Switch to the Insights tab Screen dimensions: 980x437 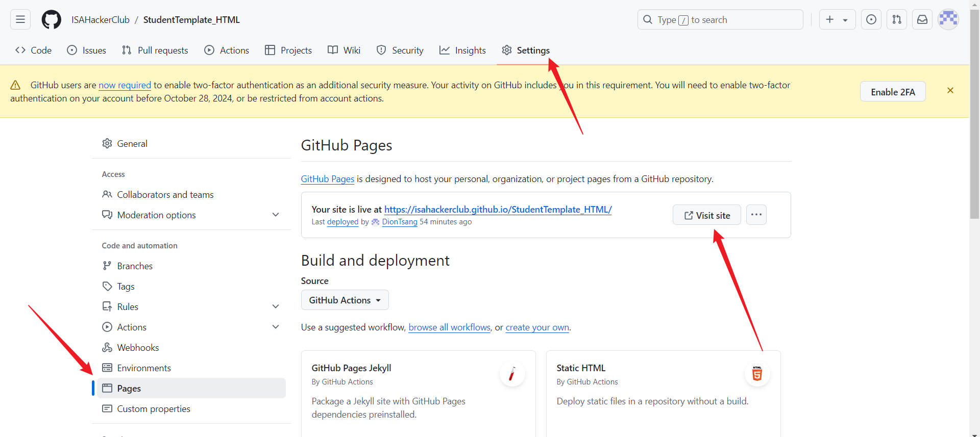click(x=463, y=50)
